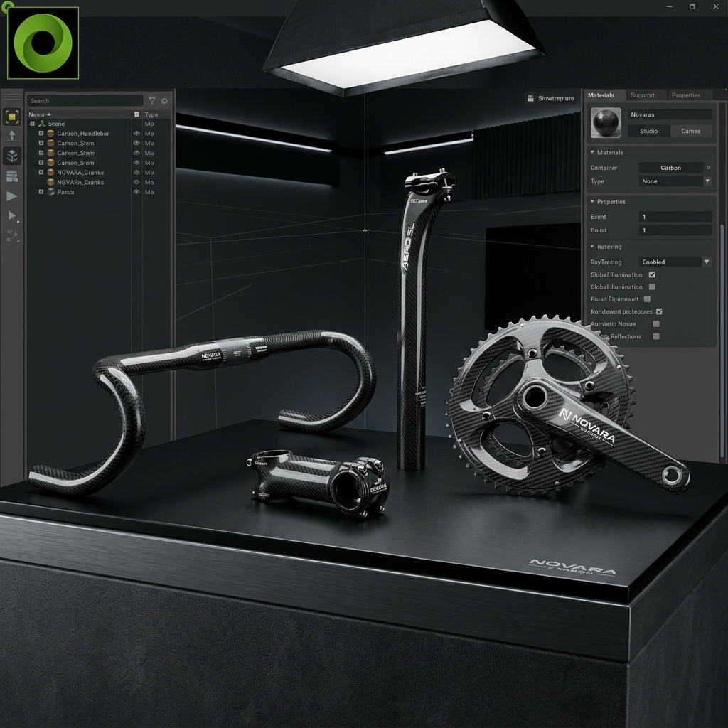This screenshot has height=728, width=728.
Task: Click the Boiist value field
Action: click(675, 230)
